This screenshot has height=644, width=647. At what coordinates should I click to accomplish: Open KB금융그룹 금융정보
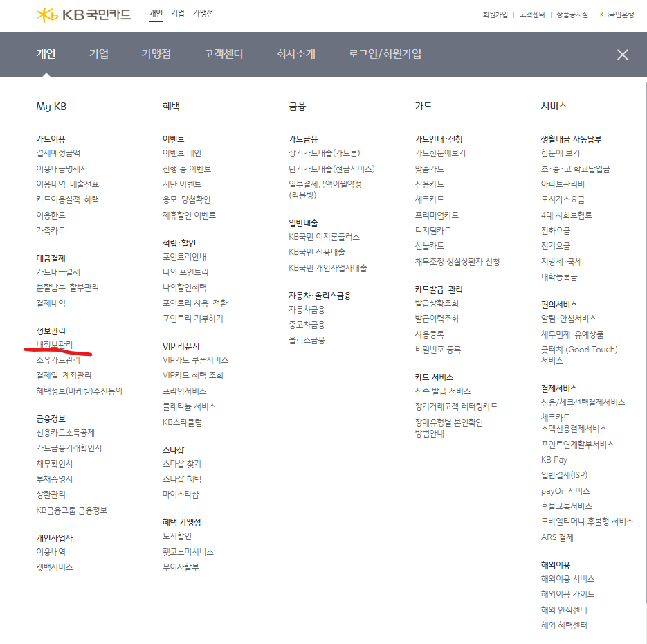coord(71,510)
